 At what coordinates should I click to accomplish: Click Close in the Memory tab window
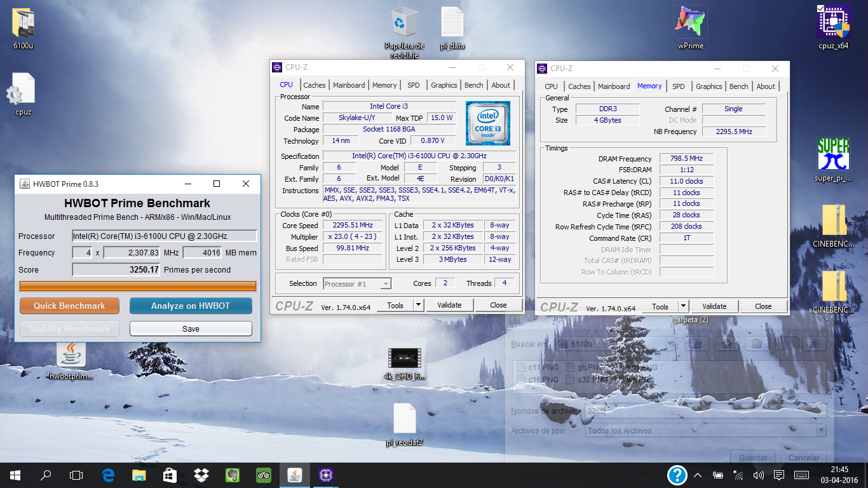[763, 306]
